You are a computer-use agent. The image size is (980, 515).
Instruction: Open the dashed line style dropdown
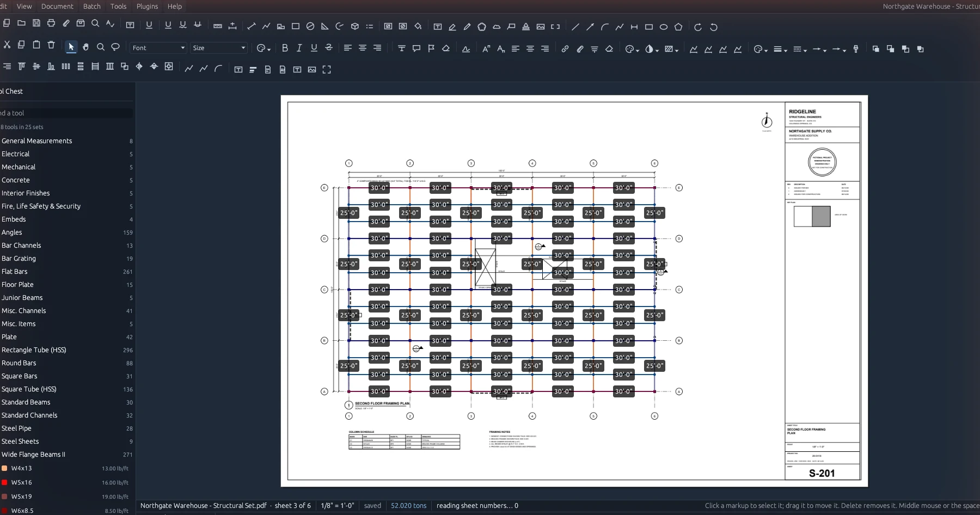(800, 49)
